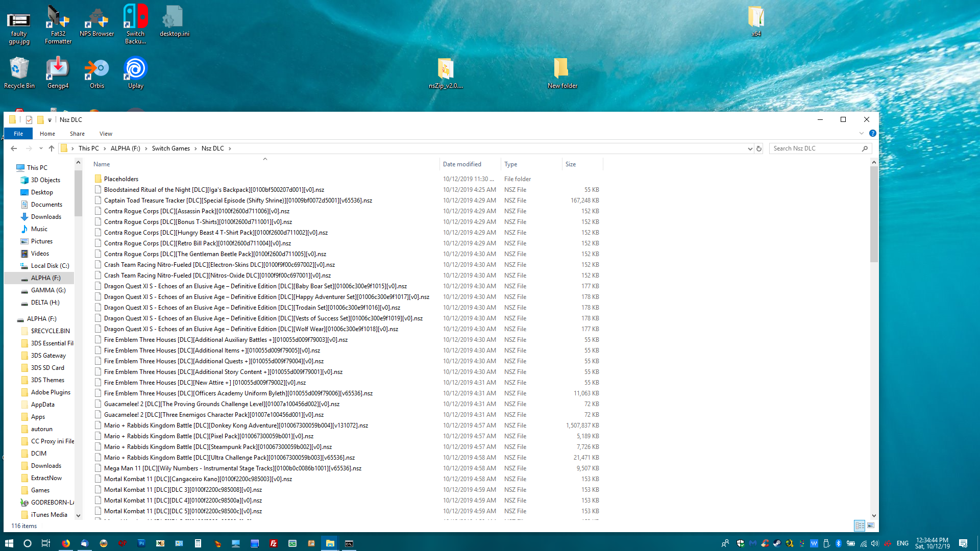This screenshot has height=551, width=980.
Task: Select the Gengp4 desktop shortcut
Action: click(x=58, y=73)
